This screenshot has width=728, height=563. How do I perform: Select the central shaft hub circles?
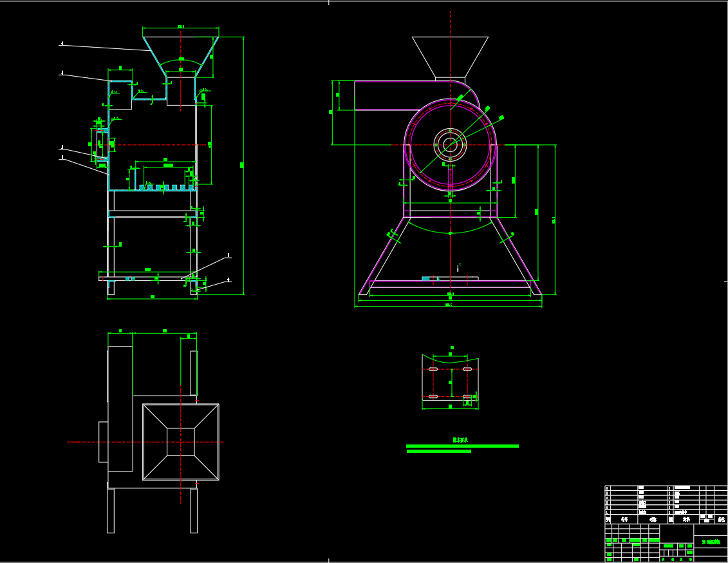coord(450,145)
